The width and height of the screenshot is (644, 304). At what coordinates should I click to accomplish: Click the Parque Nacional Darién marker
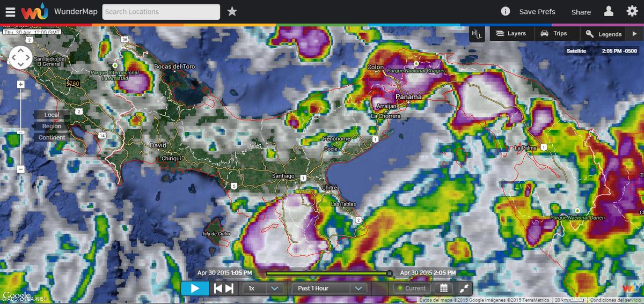[577, 211]
